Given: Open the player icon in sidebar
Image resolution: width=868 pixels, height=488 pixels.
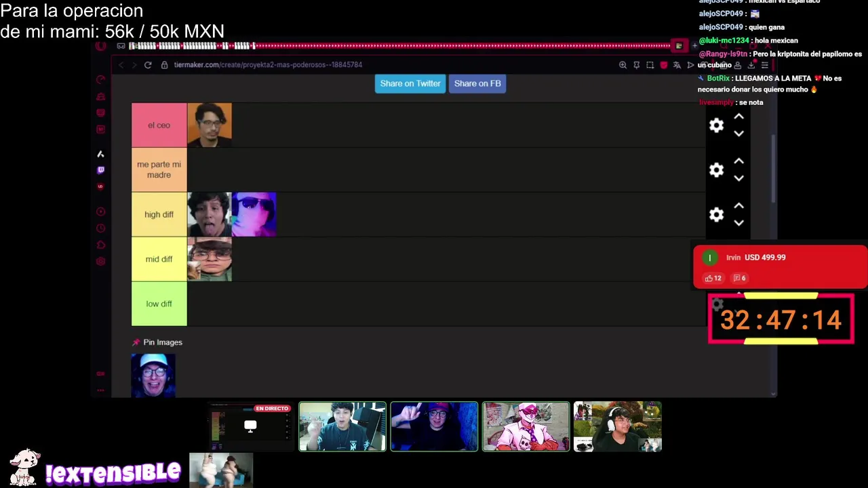Looking at the screenshot, I should point(101,211).
